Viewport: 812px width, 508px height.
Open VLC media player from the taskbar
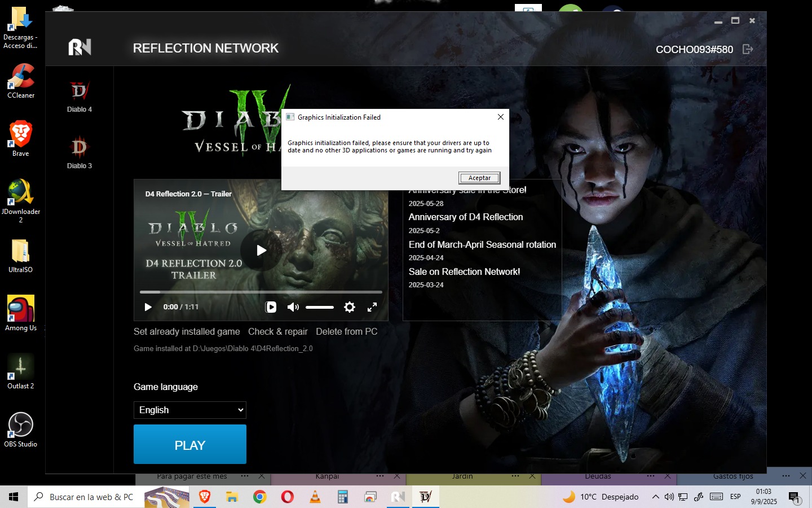315,497
